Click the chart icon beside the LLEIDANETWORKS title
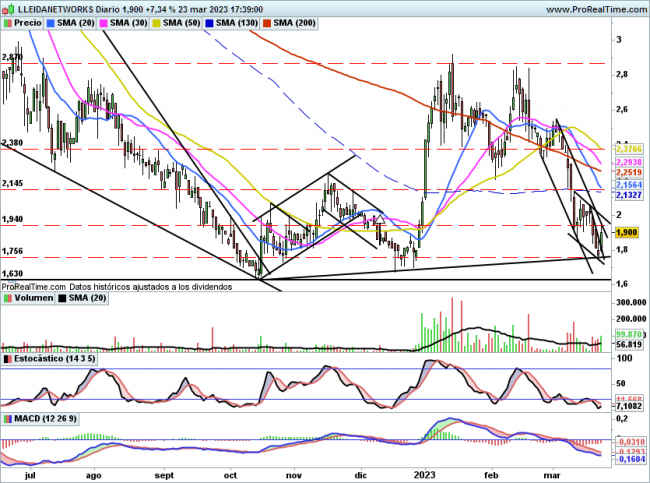This screenshot has height=483, width=650. [8, 9]
